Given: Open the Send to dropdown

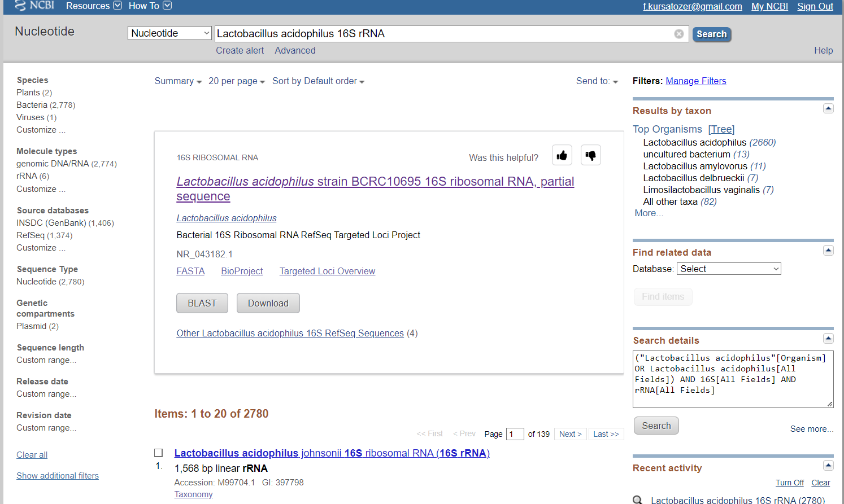Looking at the screenshot, I should (x=597, y=81).
